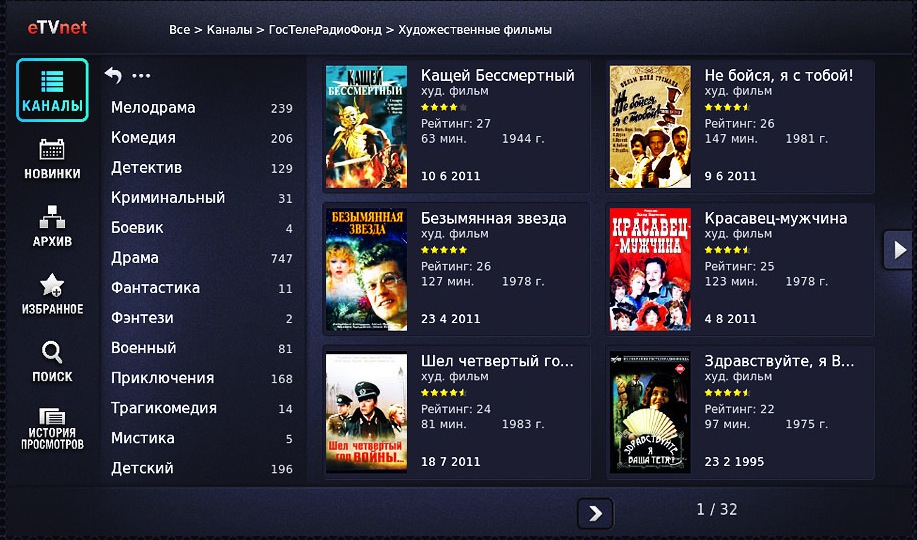Viewport: 917px width, 540px height.
Task: Select the Мелодрама genre
Action: [202, 108]
